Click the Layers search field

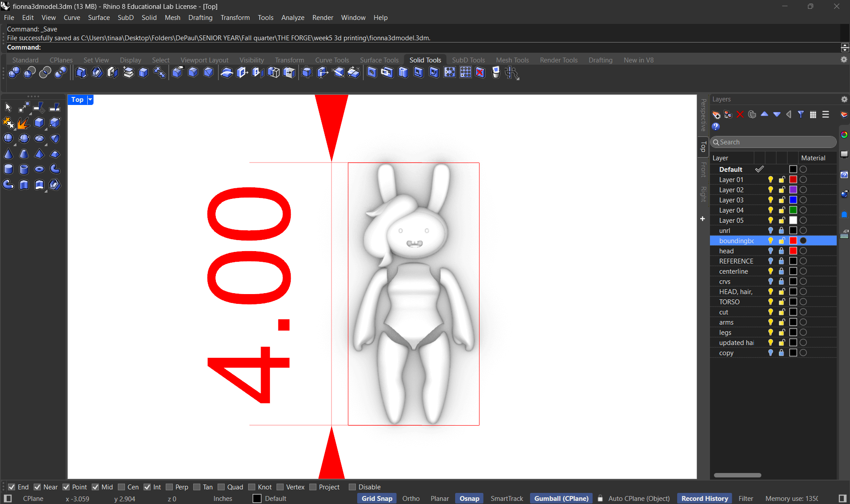[x=773, y=142]
